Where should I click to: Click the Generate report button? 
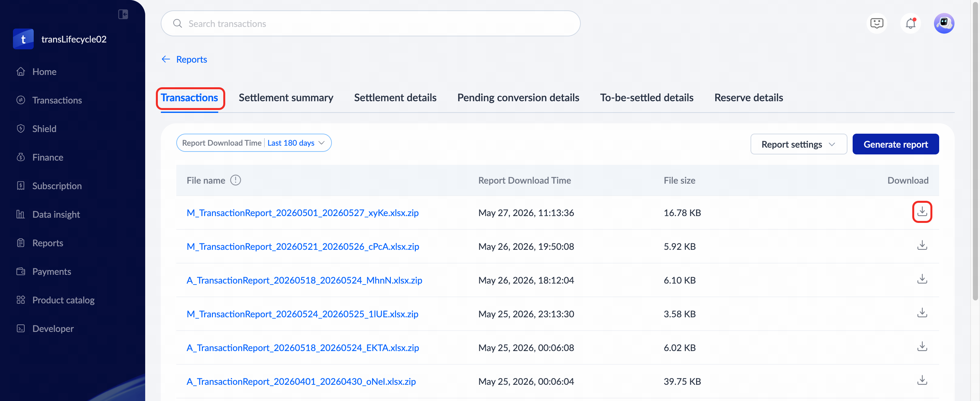(895, 144)
